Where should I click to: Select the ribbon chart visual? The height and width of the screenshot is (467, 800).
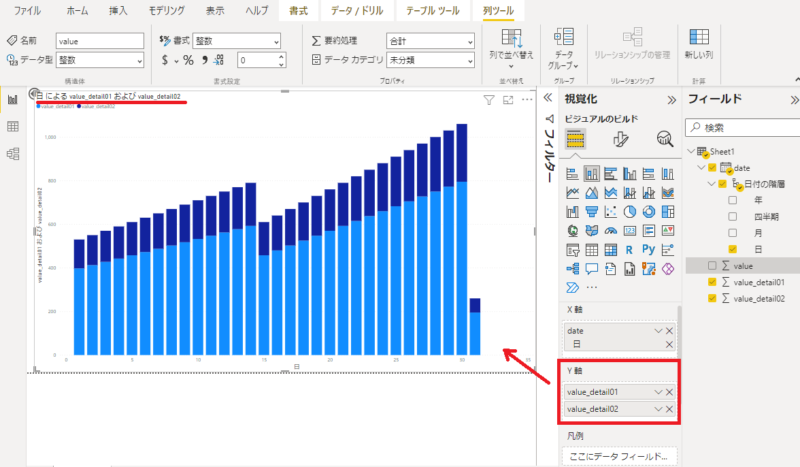667,193
